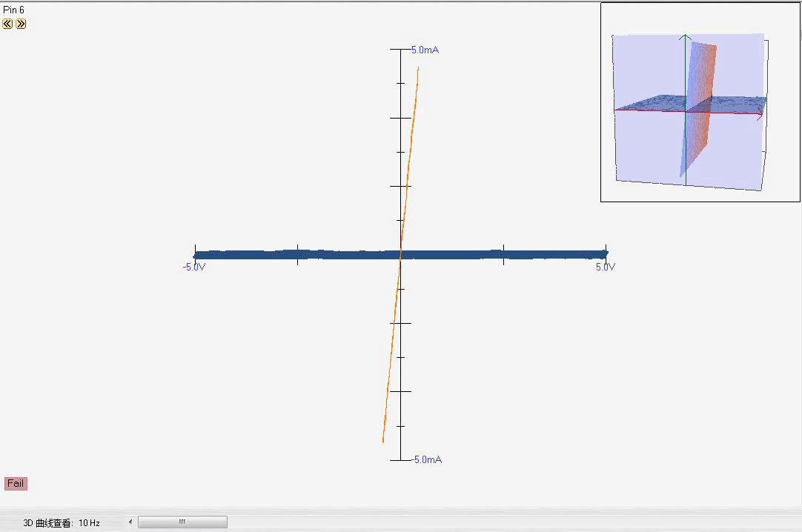Select the orange plane in 3D preview
Image resolution: width=802 pixels, height=532 pixels.
[x=706, y=82]
